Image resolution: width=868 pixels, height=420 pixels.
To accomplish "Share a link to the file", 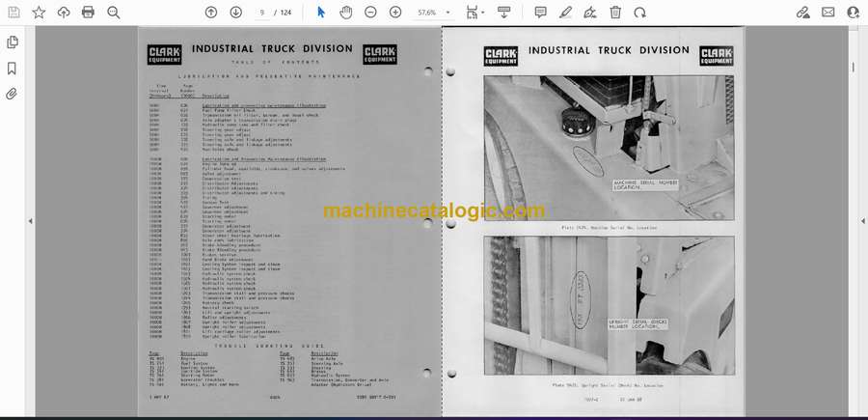I will (803, 13).
